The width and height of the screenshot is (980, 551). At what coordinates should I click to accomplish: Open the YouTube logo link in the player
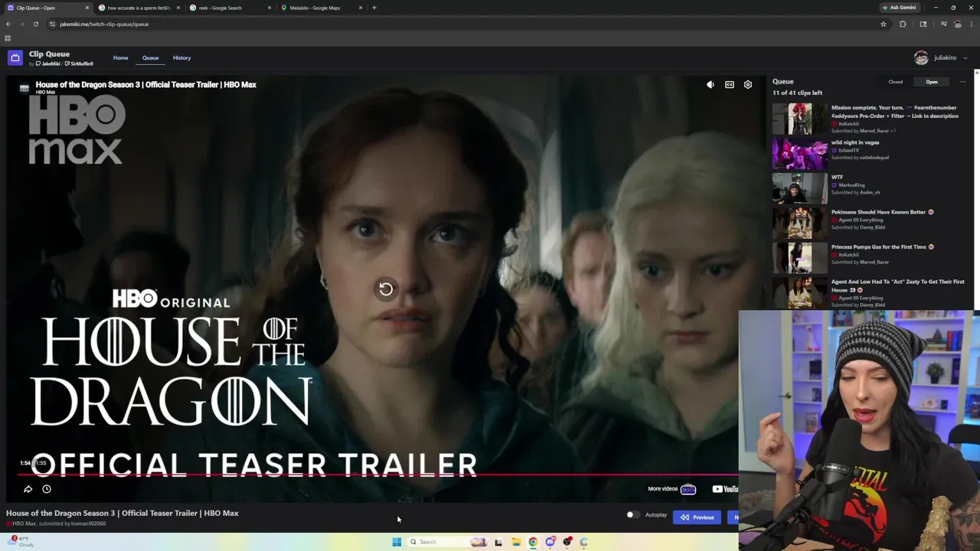click(725, 489)
